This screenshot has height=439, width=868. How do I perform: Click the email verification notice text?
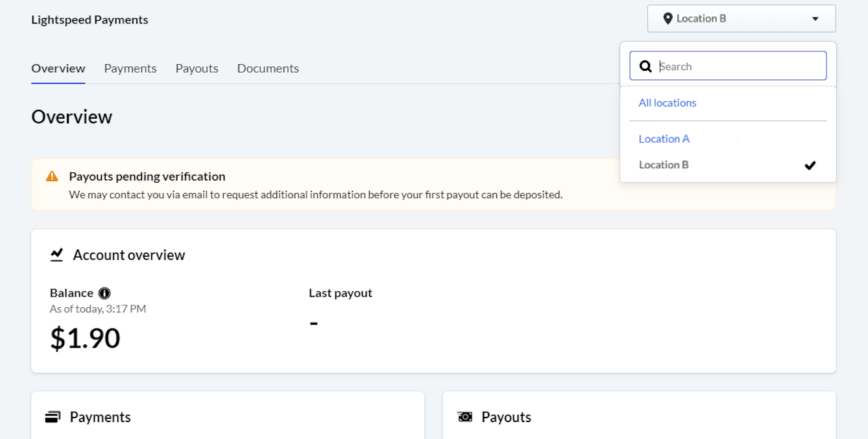[316, 194]
